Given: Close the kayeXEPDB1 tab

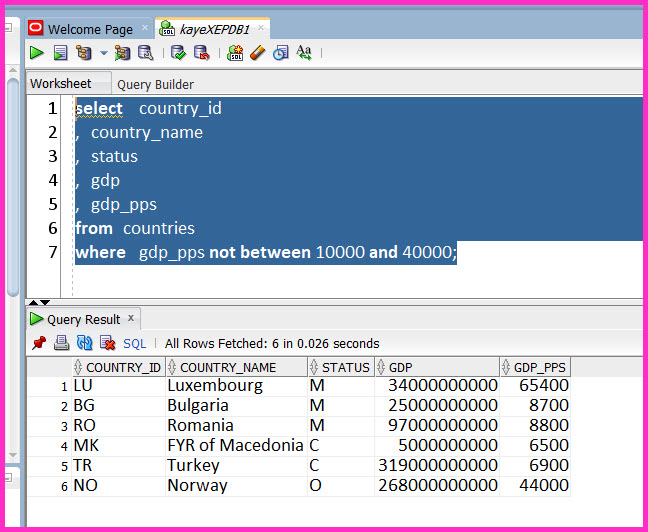Looking at the screenshot, I should point(261,28).
